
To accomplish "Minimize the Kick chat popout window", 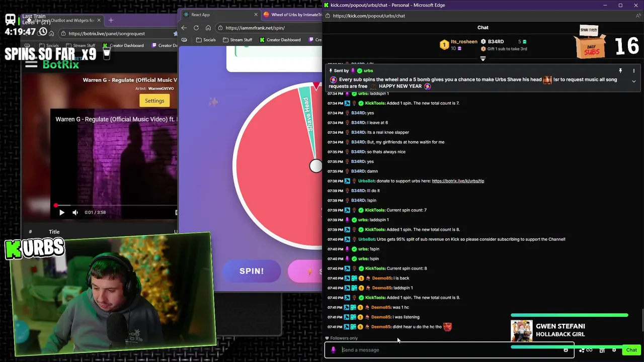I will [606, 5].
